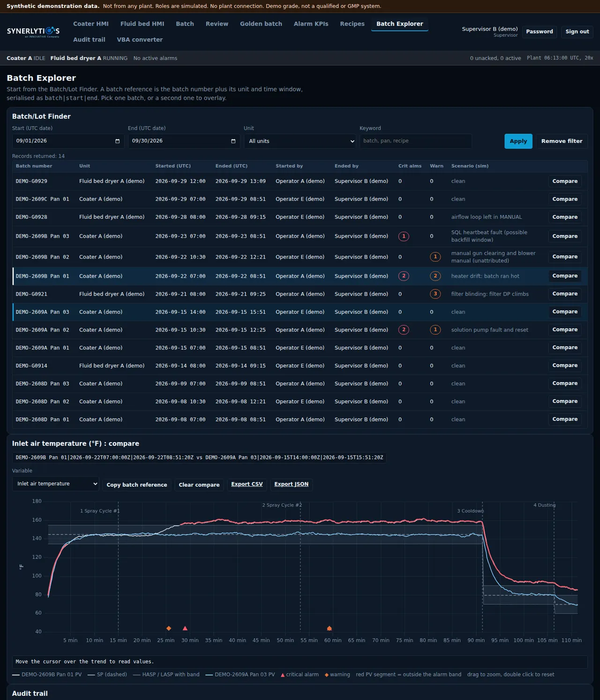
Task: Select the Batch Explorer tab
Action: pyautogui.click(x=400, y=24)
